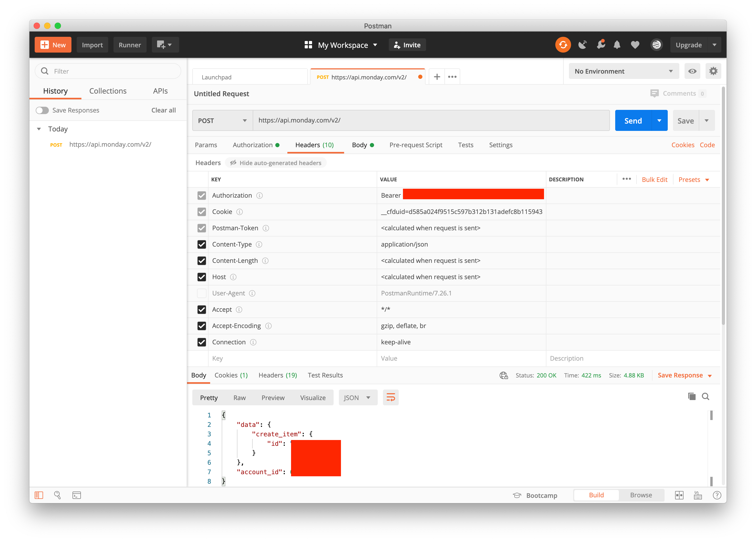Open the Save button dropdown arrow

coord(707,121)
